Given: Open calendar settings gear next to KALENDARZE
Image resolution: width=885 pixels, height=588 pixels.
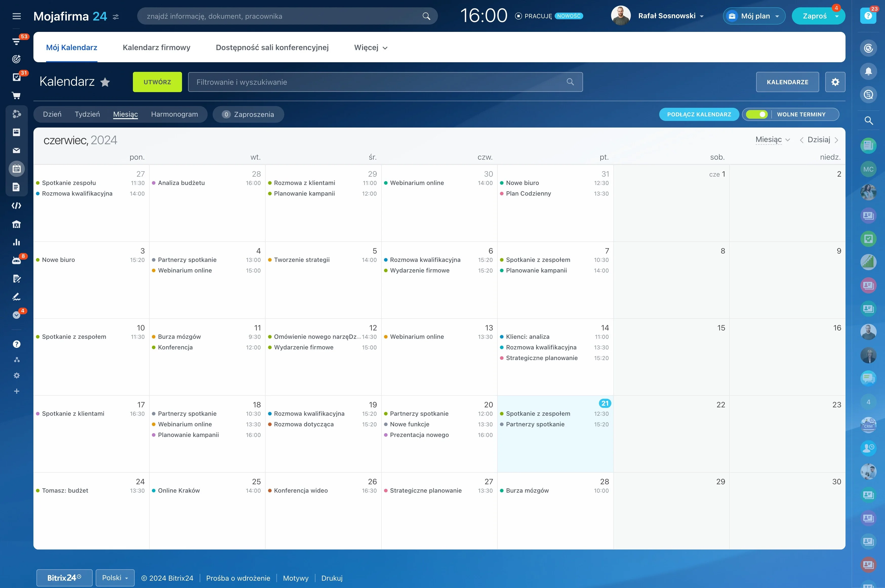Looking at the screenshot, I should point(835,82).
